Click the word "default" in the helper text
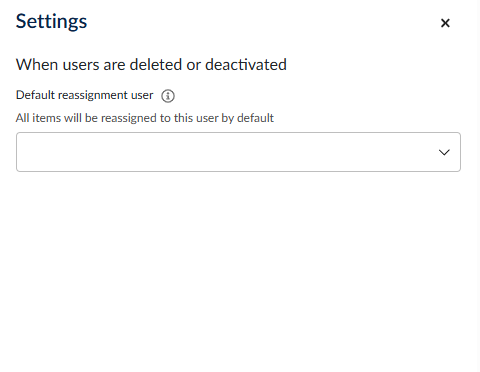This screenshot has height=372, width=480. 255,118
